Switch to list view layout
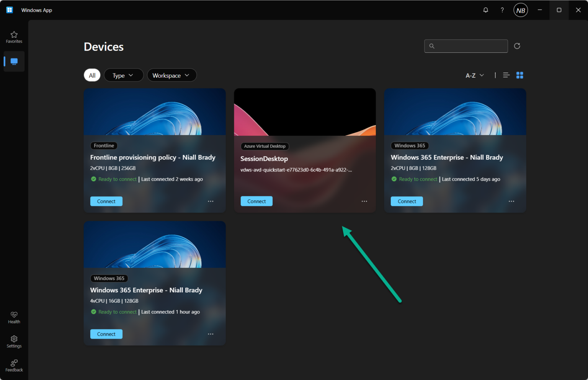This screenshot has width=588, height=380. (506, 75)
